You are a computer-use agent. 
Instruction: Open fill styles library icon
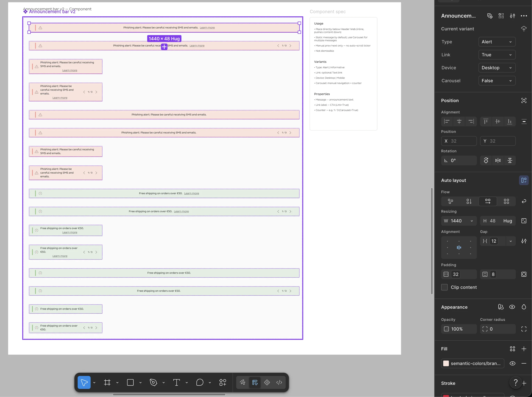coord(512,349)
